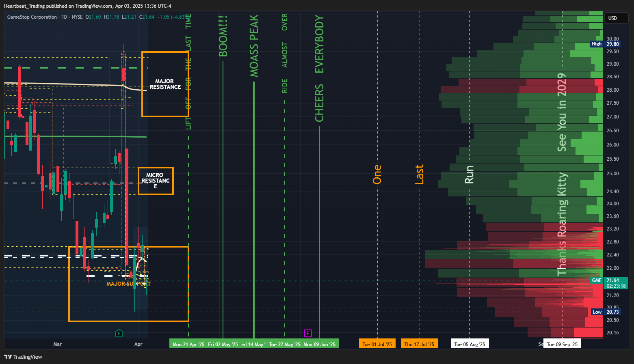Click the 'See You in 2029' text
Image resolution: width=634 pixels, height=364 pixels.
point(562,112)
